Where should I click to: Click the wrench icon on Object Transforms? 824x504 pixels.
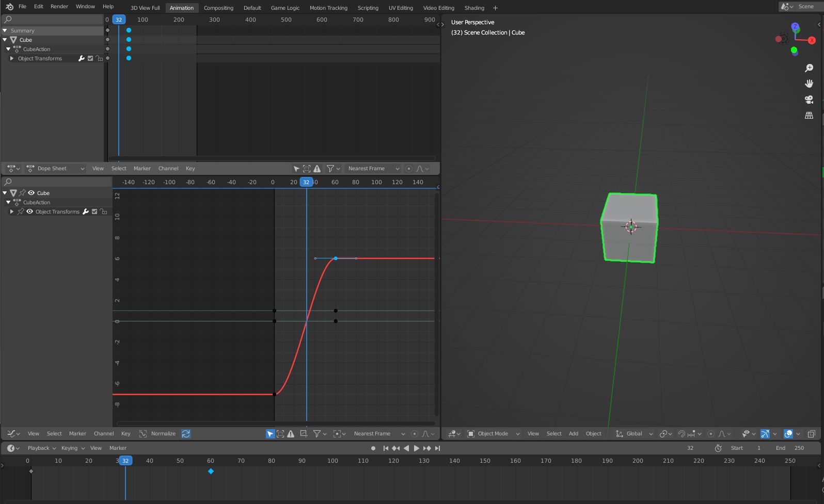(81, 58)
